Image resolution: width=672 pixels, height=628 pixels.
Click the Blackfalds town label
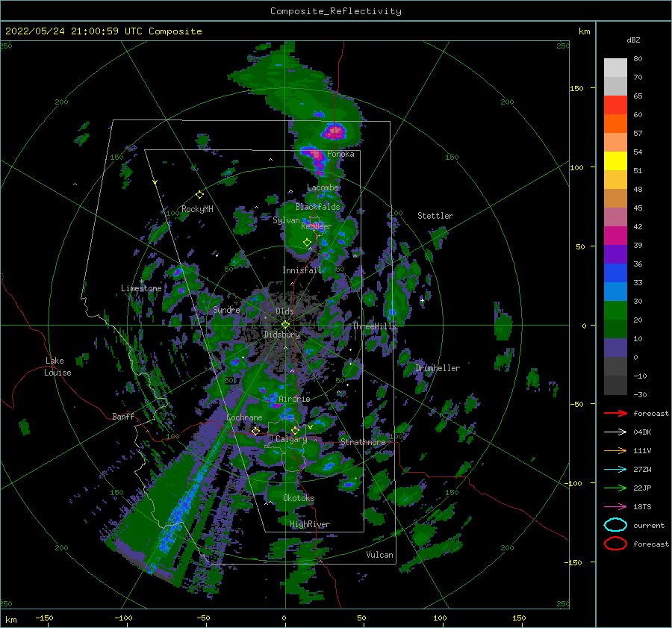(317, 207)
